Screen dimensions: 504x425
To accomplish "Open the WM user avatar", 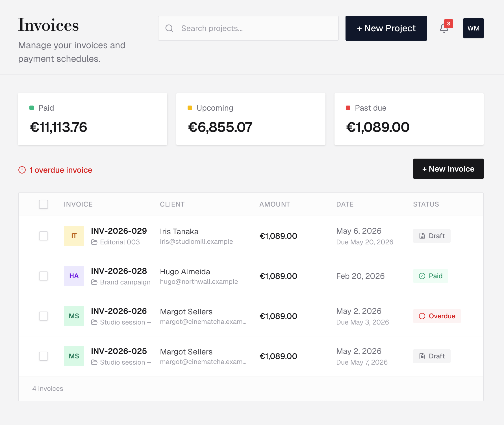I will tap(473, 28).
